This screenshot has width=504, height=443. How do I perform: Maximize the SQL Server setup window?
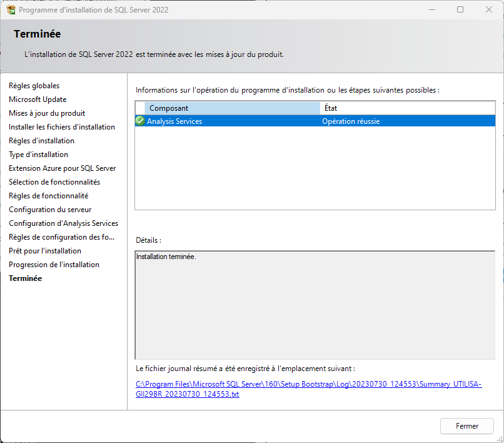tap(460, 9)
